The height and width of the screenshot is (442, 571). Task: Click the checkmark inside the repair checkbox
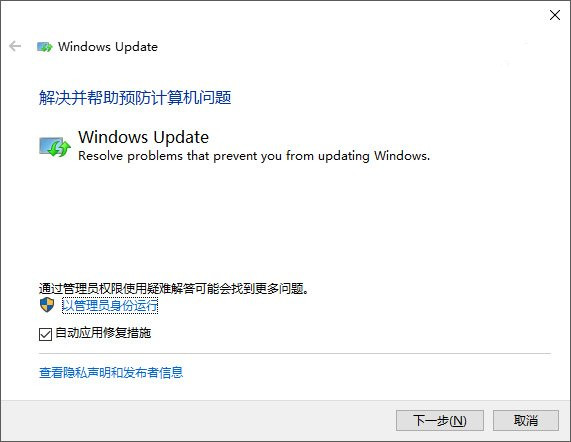point(45,334)
